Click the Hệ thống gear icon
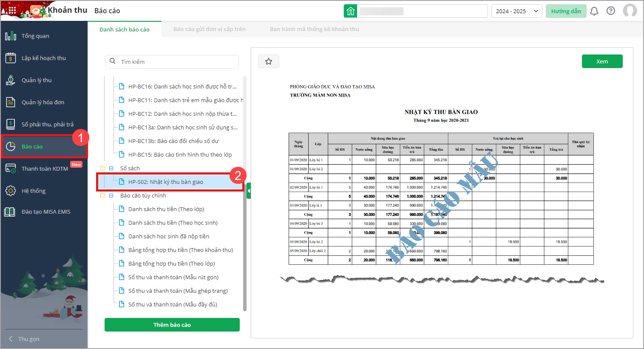The height and width of the screenshot is (349, 644). 11,191
